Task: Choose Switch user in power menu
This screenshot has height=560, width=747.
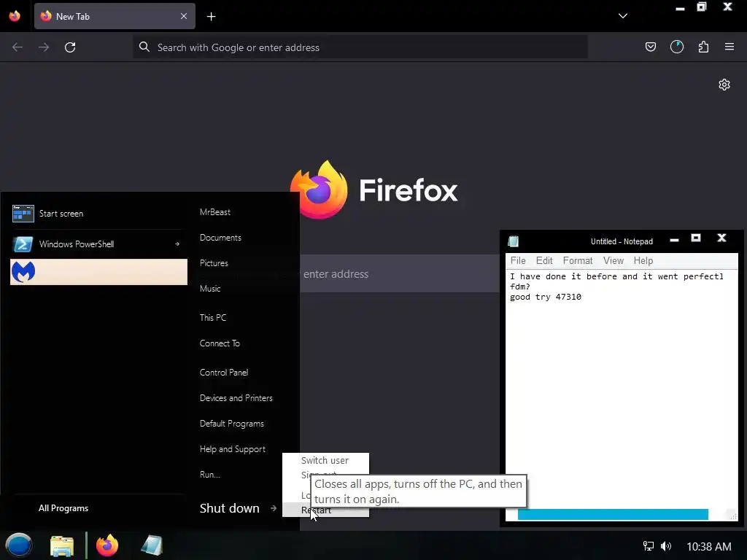Action: [325, 461]
